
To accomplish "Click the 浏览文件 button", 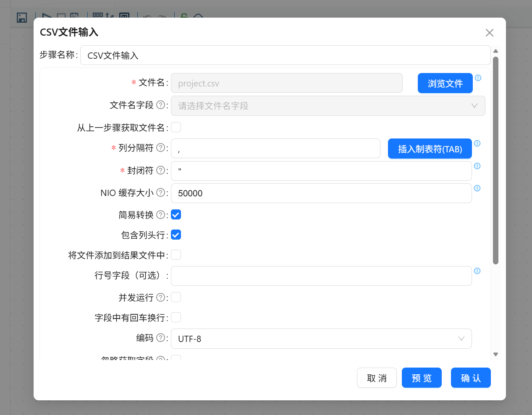I will coord(445,83).
